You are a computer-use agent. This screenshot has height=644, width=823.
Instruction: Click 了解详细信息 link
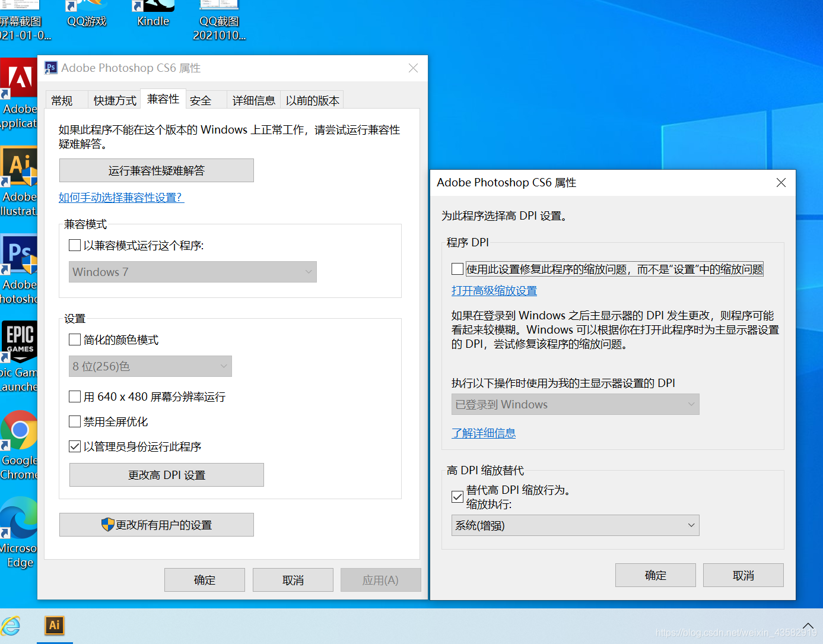484,433
